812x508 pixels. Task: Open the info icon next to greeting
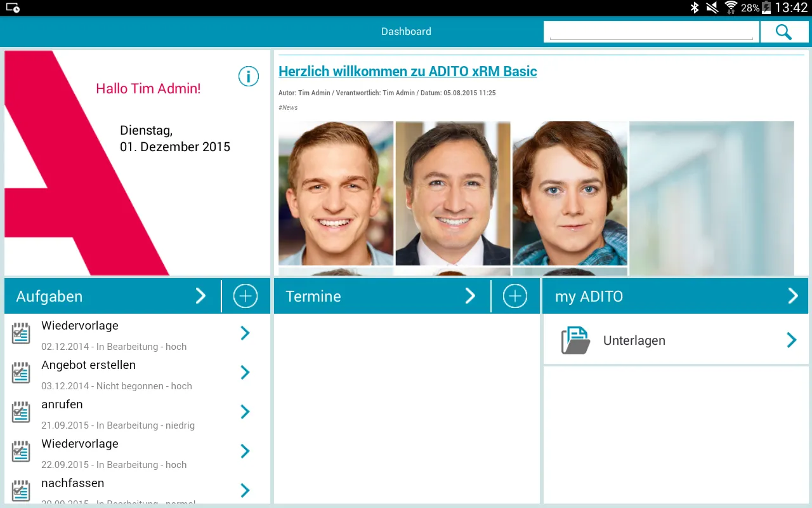pos(249,77)
